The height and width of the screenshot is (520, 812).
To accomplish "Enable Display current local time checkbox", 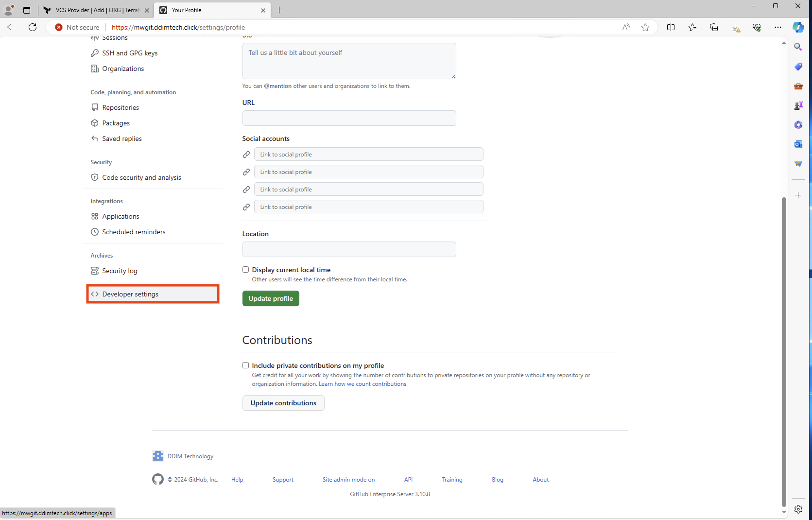I will pyautogui.click(x=245, y=270).
